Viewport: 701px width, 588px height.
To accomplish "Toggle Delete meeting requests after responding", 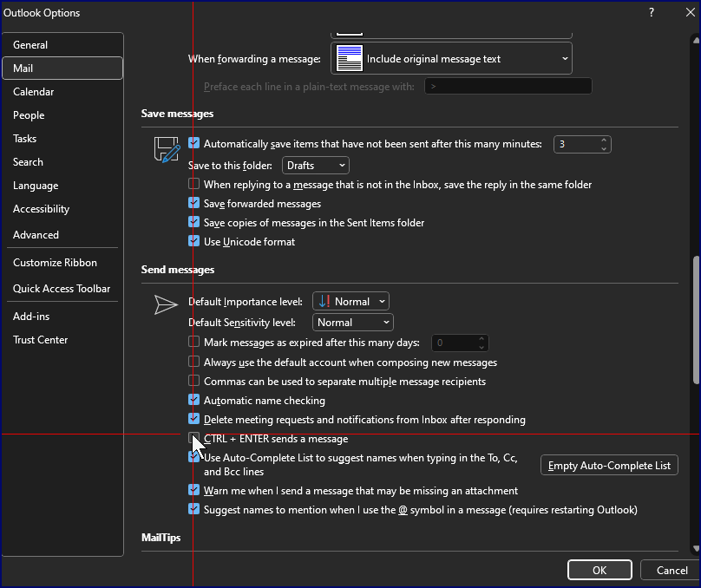I will [193, 419].
